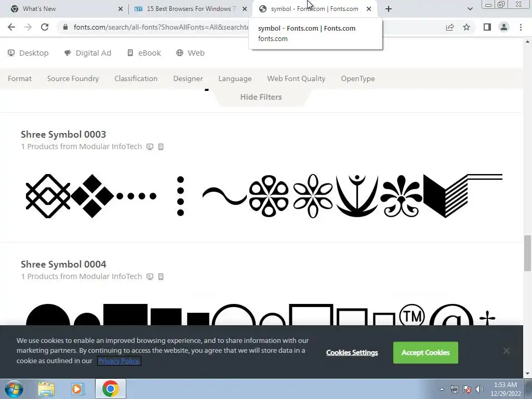Bookmark this page with the star icon

pos(467,27)
